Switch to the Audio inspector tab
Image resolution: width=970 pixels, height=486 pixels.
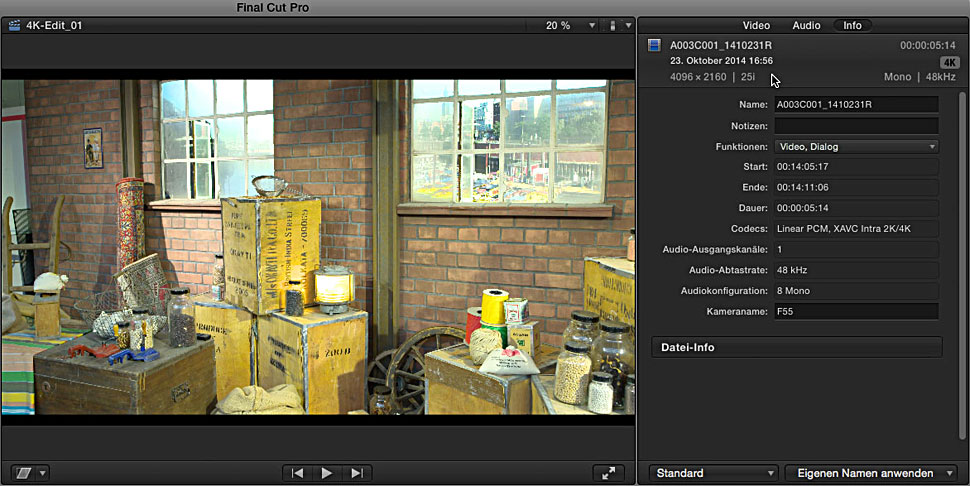click(806, 25)
